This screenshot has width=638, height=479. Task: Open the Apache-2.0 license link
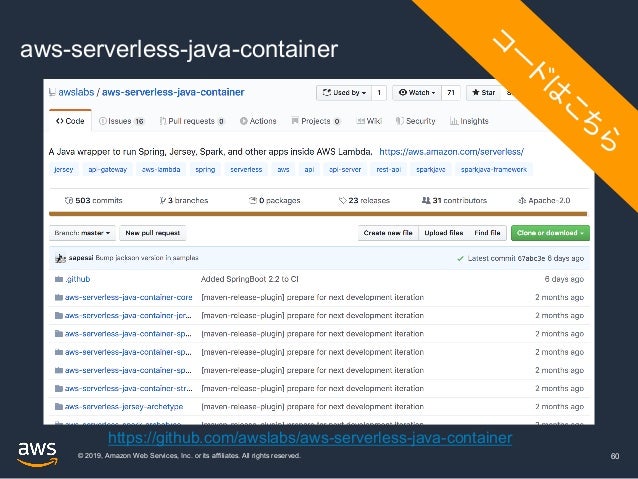pyautogui.click(x=544, y=200)
